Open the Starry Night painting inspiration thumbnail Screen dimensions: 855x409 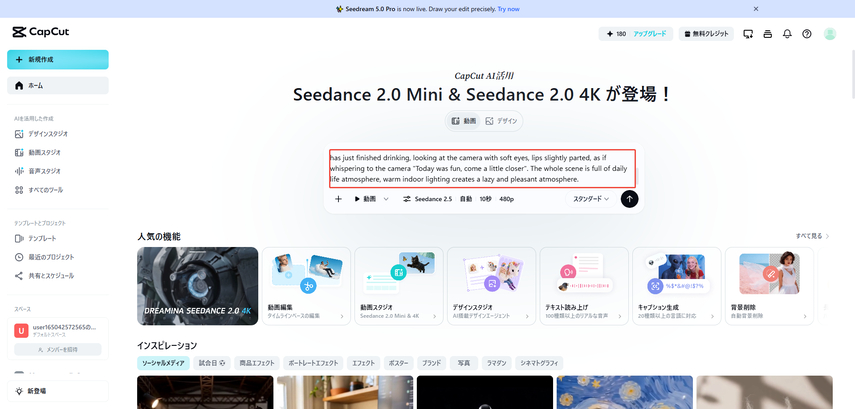click(625, 392)
